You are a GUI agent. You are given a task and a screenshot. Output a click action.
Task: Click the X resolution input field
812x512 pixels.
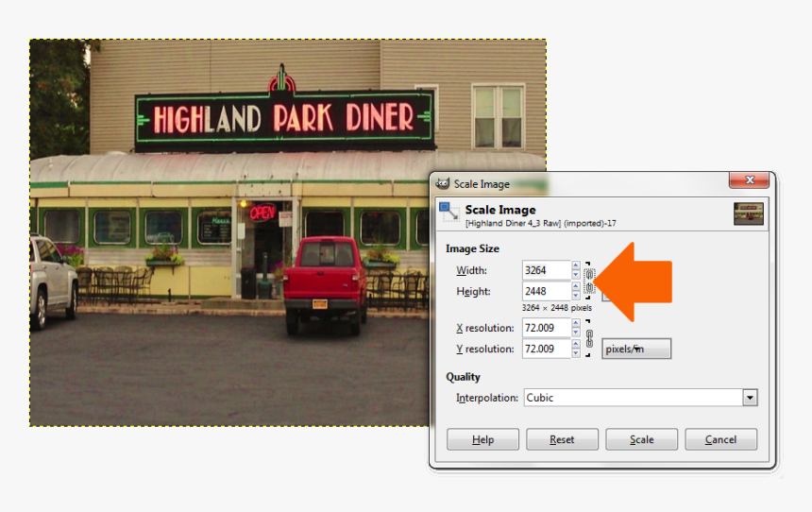547,328
